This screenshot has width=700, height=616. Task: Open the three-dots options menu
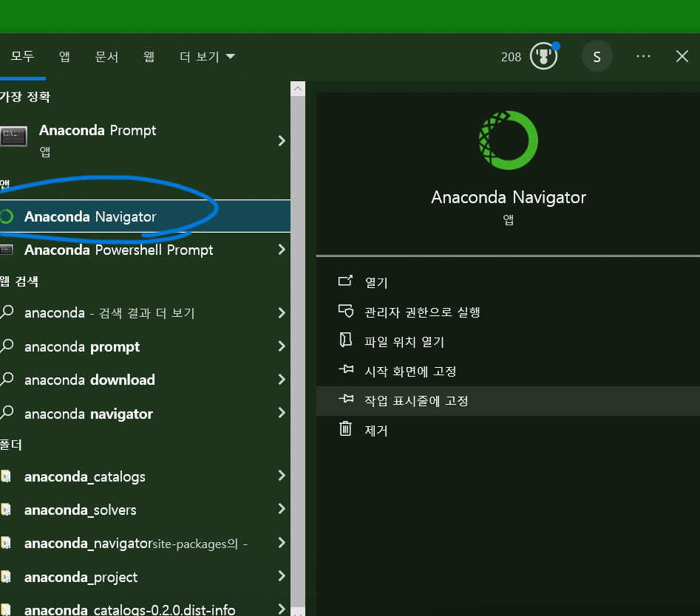[x=643, y=56]
